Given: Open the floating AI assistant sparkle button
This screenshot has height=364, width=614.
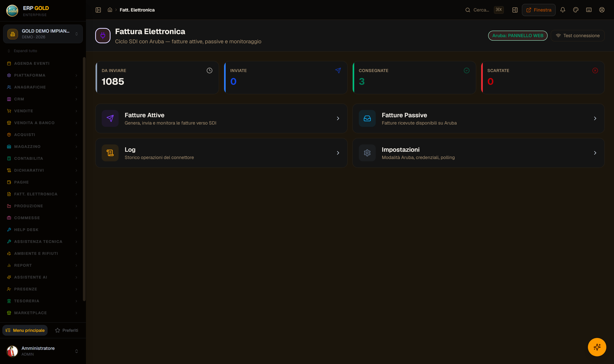Looking at the screenshot, I should (597, 347).
